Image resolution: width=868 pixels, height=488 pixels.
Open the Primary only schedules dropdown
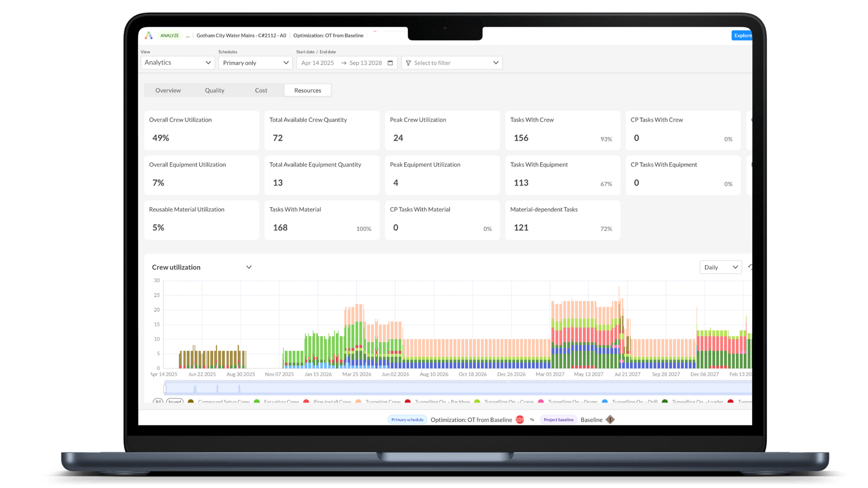click(255, 63)
